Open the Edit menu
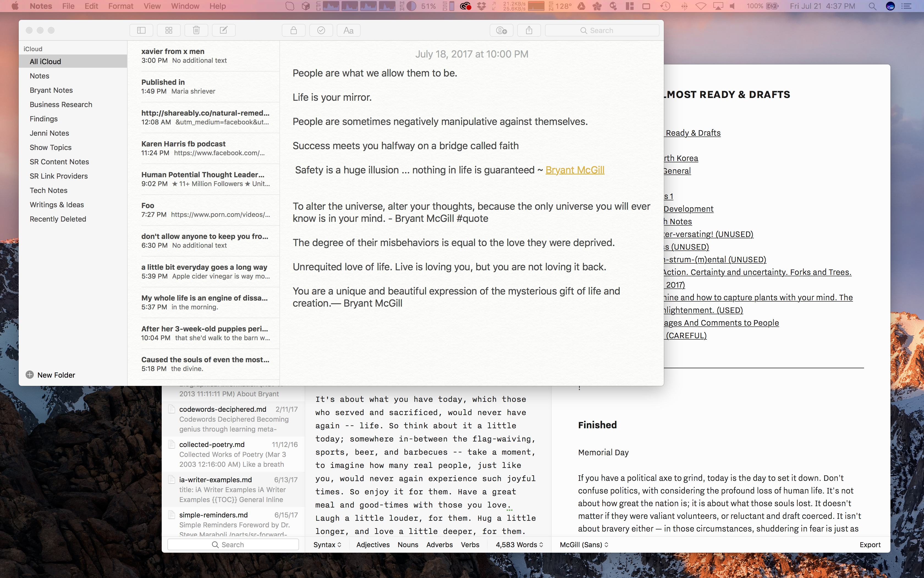The width and height of the screenshot is (924, 578). click(x=91, y=6)
